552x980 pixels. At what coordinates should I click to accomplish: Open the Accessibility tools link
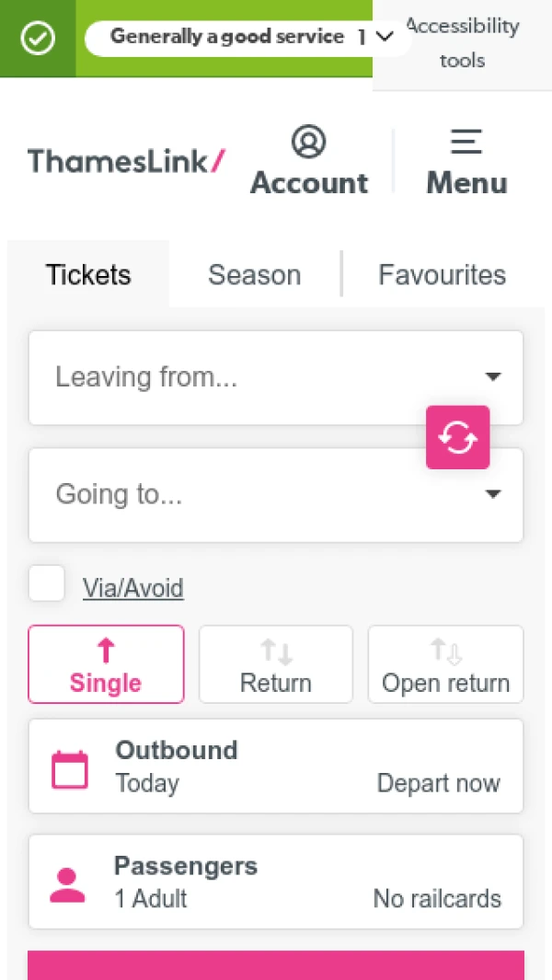click(x=462, y=43)
